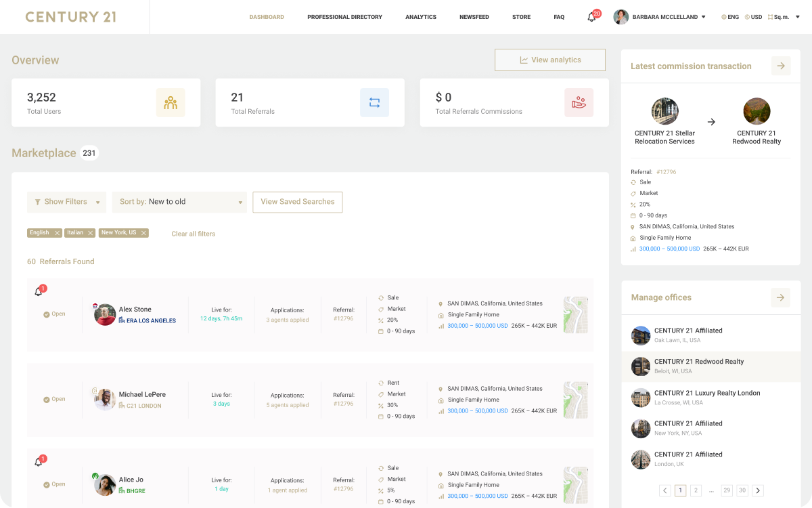
Task: Open map thumbnail for Alex Stone referral
Action: (576, 315)
